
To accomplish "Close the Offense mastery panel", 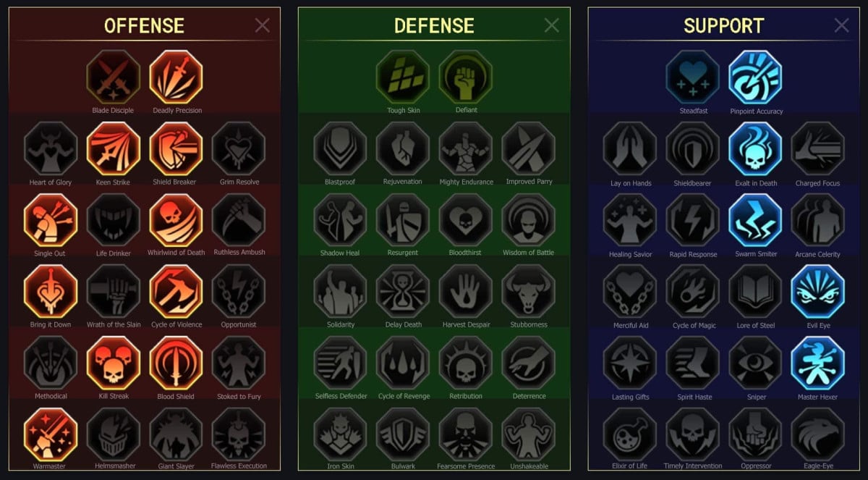I will pos(263,25).
